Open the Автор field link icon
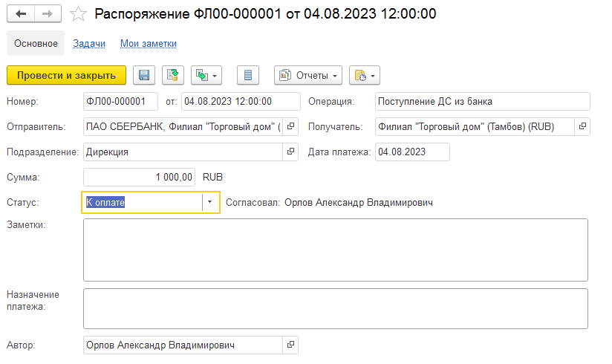 click(x=290, y=345)
